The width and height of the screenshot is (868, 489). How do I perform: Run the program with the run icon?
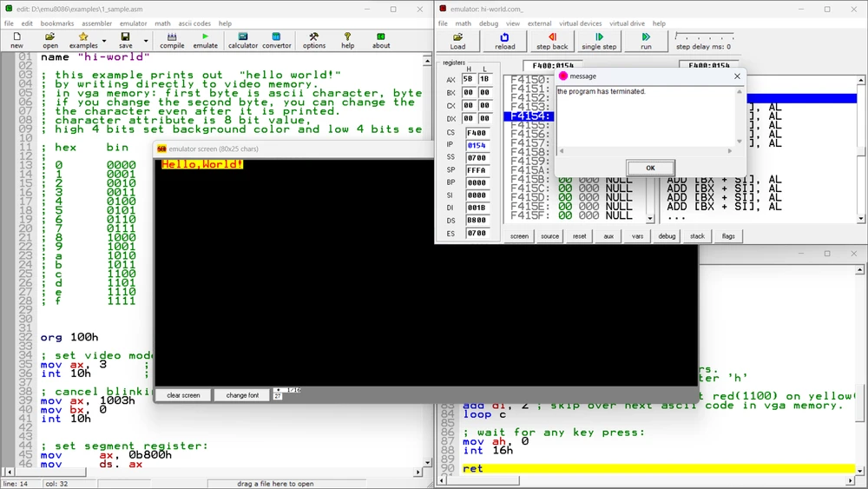point(646,41)
